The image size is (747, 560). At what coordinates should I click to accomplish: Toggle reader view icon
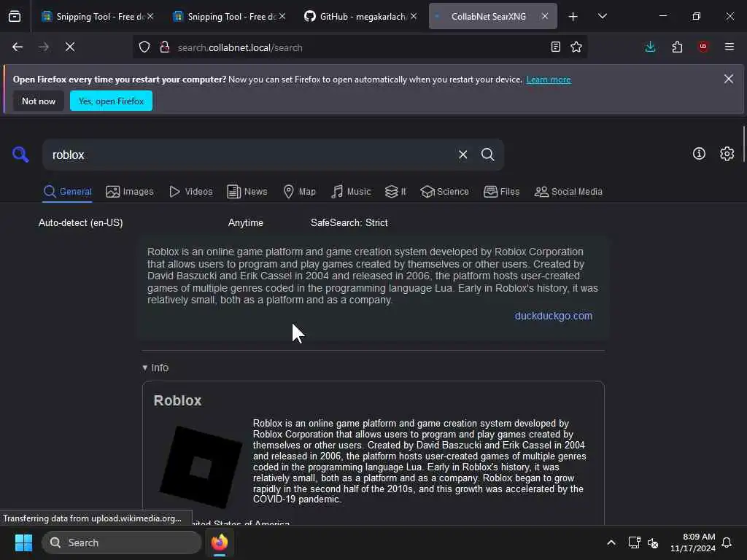click(x=555, y=47)
